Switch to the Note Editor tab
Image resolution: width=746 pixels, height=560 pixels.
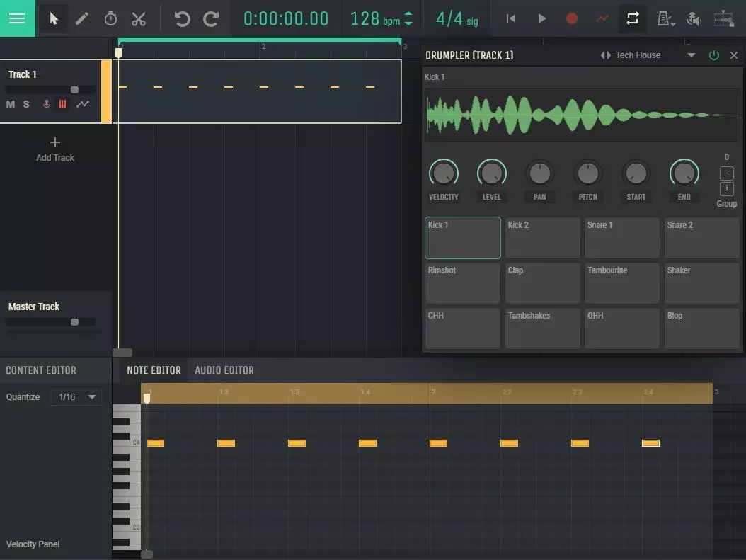click(x=154, y=370)
